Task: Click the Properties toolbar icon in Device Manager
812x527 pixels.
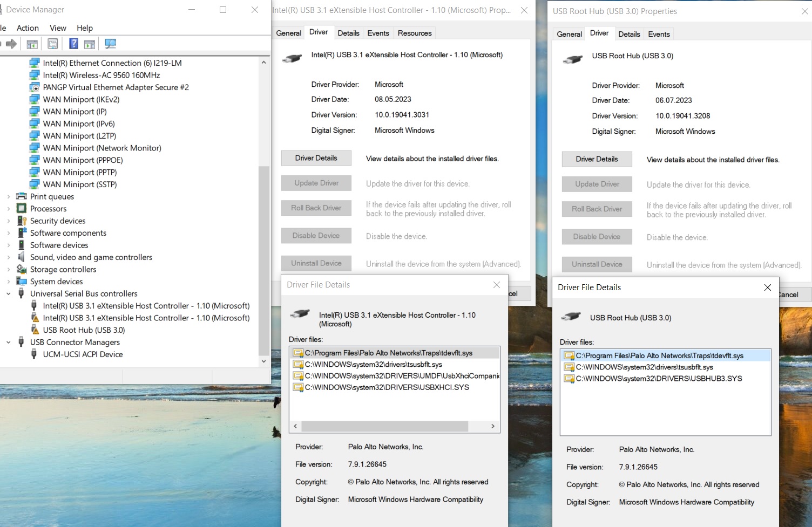Action: (x=52, y=44)
